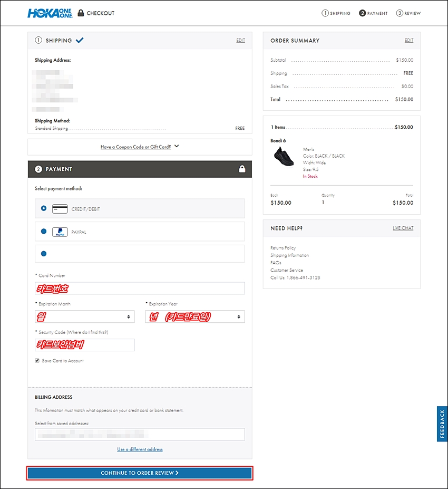Open Live Chat link
The width and height of the screenshot is (448, 489).
pyautogui.click(x=403, y=228)
